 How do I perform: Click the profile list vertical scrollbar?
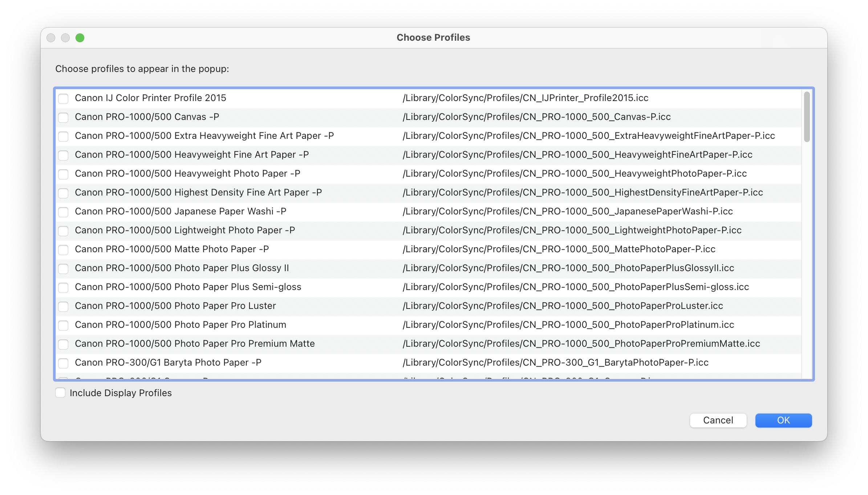pos(807,117)
